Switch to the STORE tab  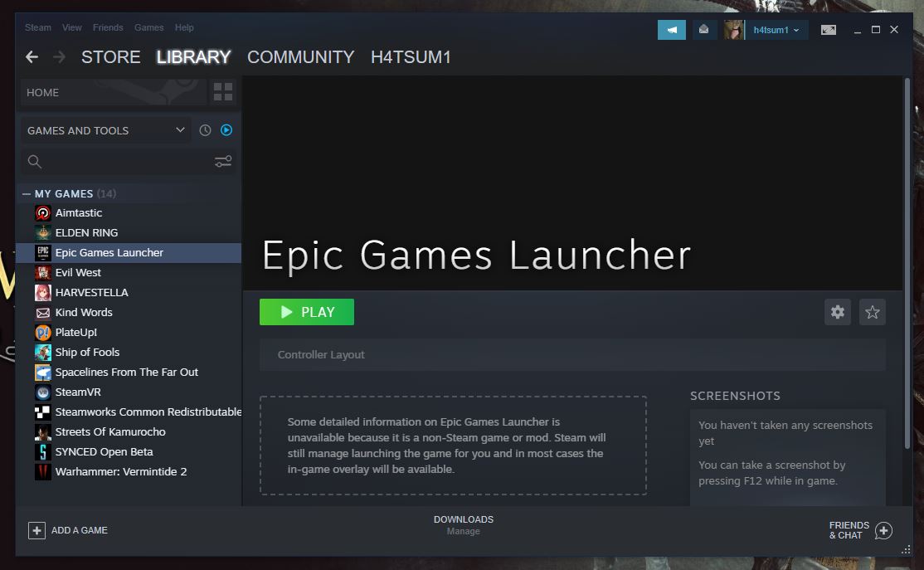[111, 56]
